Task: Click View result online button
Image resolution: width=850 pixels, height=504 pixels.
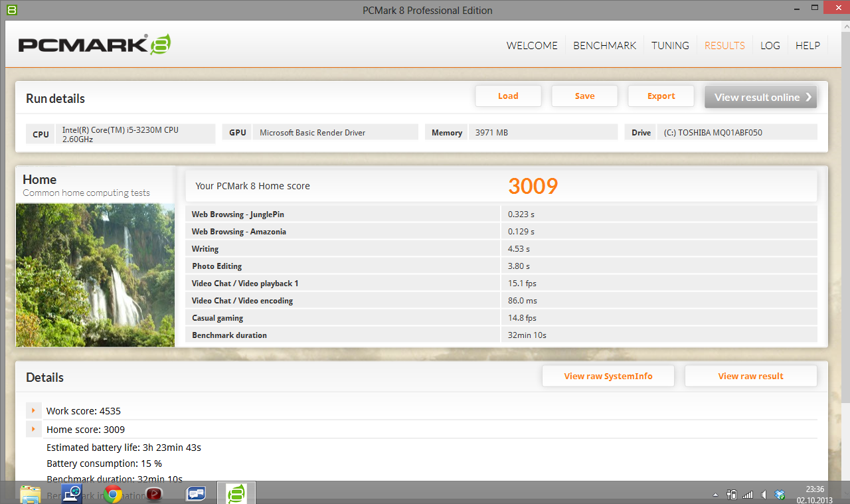Action: pyautogui.click(x=760, y=97)
